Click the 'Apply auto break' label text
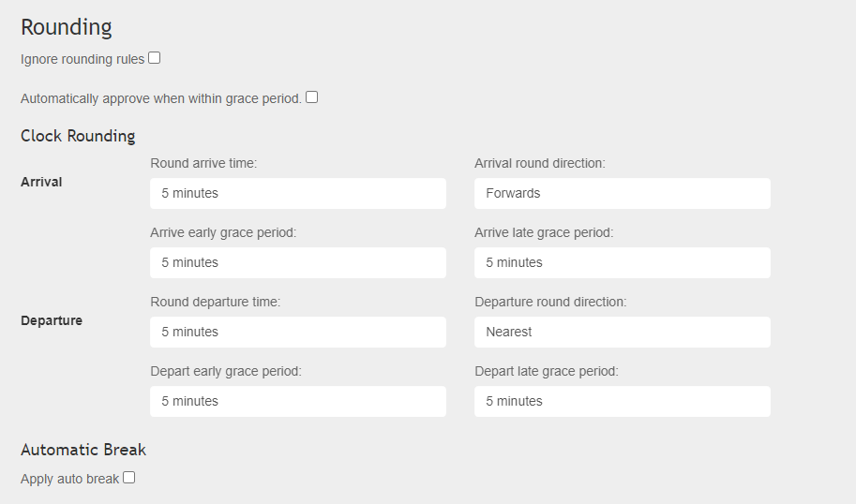This screenshot has height=504, width=856. [x=70, y=479]
